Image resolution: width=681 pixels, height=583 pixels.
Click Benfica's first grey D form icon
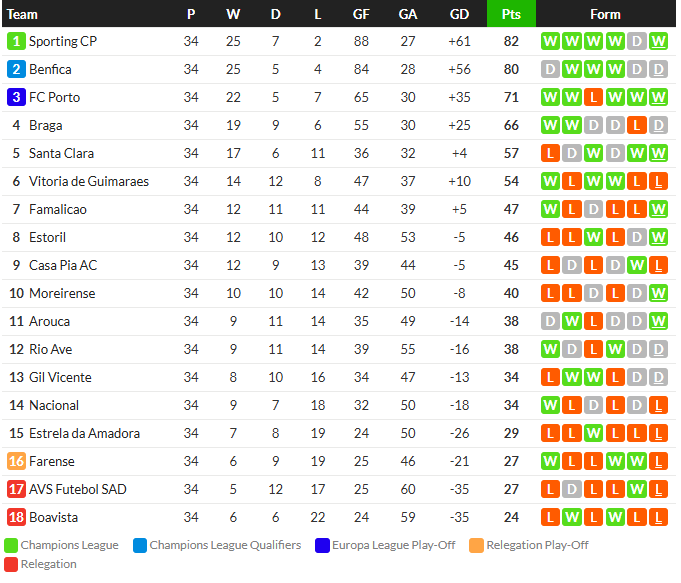pyautogui.click(x=550, y=69)
